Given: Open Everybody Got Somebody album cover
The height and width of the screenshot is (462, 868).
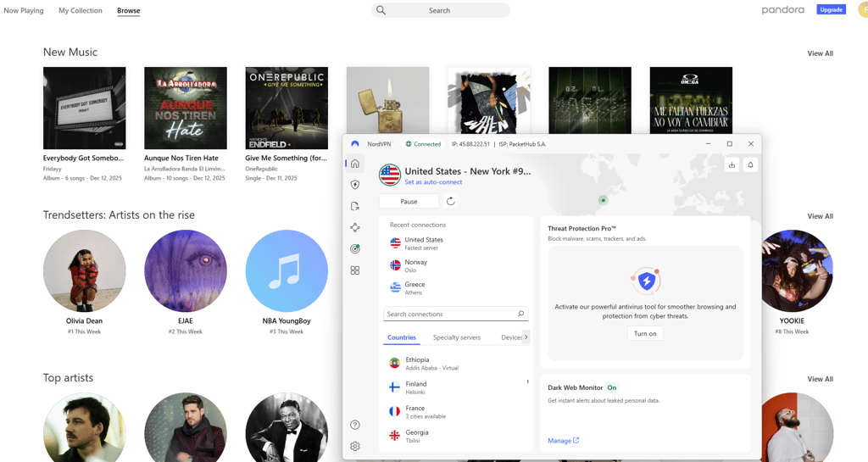Looking at the screenshot, I should tap(84, 108).
